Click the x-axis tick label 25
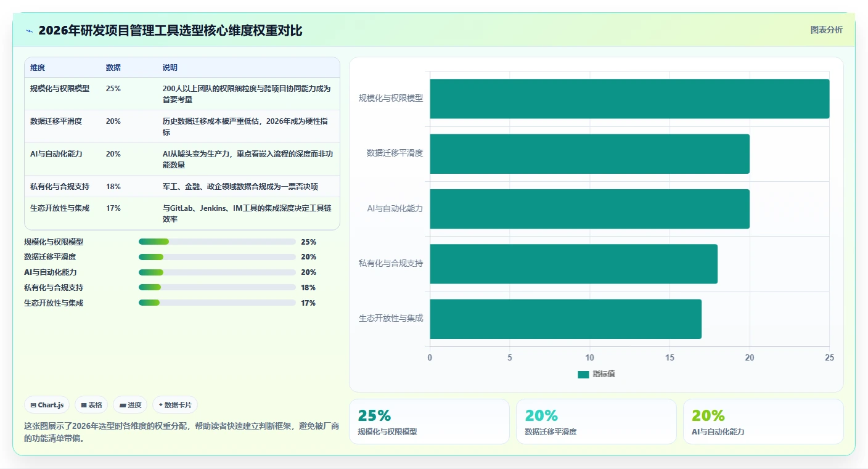 pyautogui.click(x=829, y=357)
